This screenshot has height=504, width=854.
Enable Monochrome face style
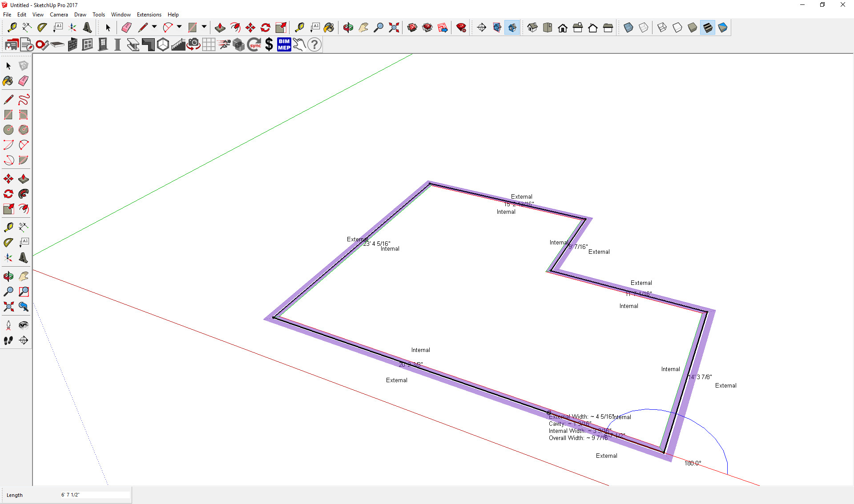(x=723, y=28)
